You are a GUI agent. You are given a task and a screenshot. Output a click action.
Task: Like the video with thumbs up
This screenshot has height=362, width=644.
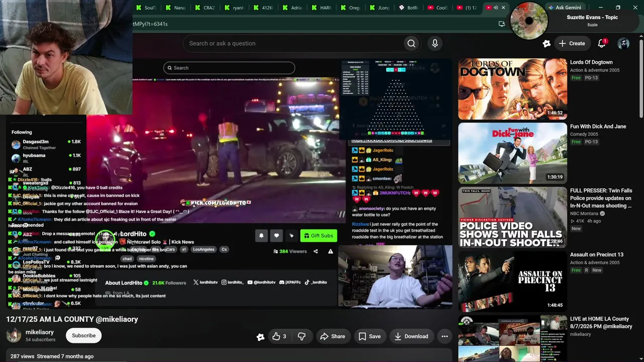[x=279, y=336]
